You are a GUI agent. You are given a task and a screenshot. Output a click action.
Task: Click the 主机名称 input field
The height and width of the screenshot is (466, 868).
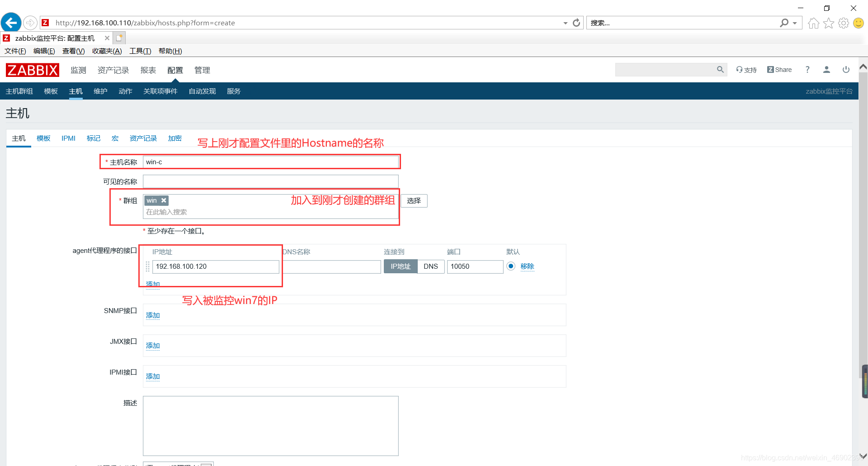271,162
